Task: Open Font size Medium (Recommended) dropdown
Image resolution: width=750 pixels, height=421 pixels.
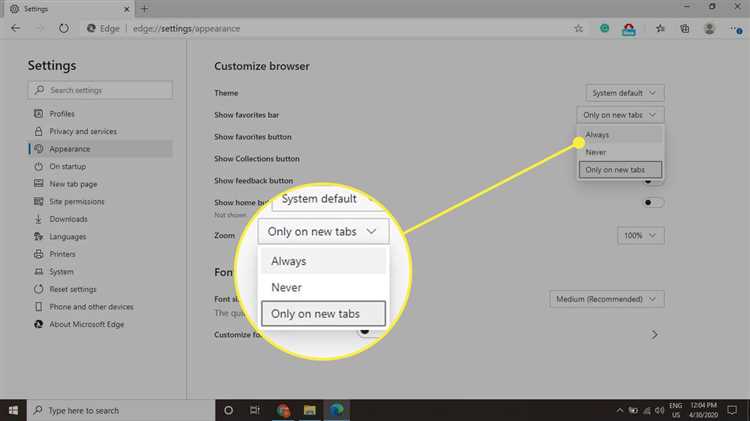Action: 607,299
